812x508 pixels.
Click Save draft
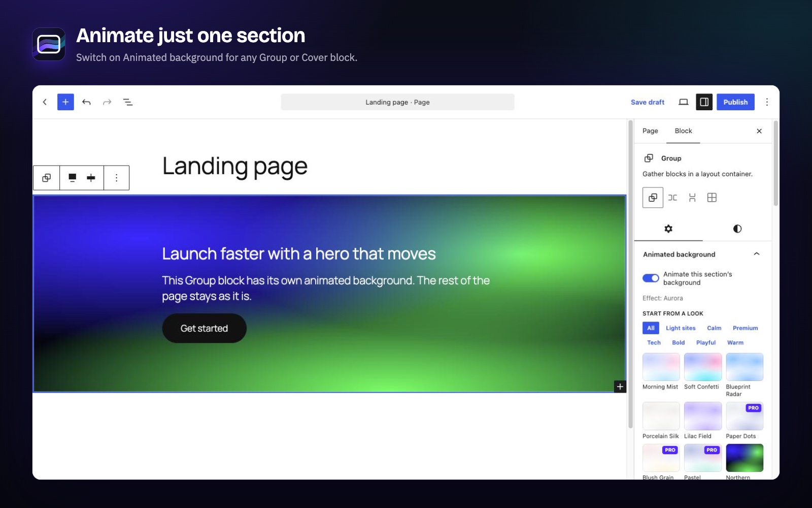tap(648, 102)
